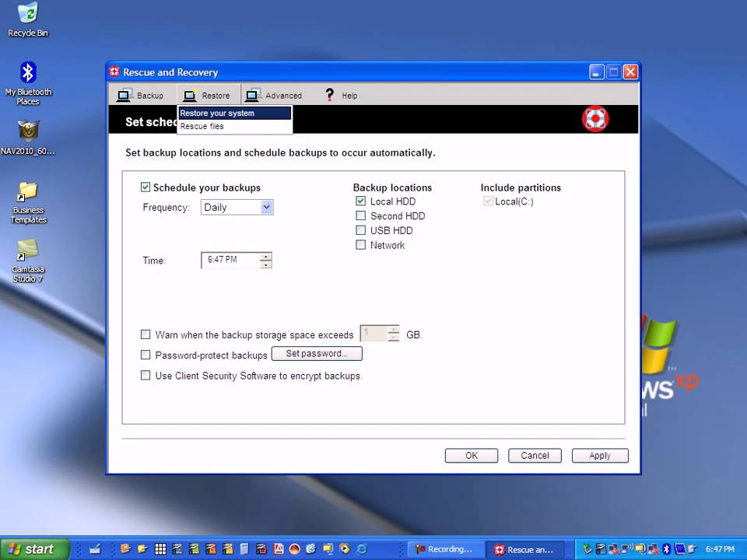Click the Rescue an... taskbar button
This screenshot has width=747, height=560.
(527, 549)
